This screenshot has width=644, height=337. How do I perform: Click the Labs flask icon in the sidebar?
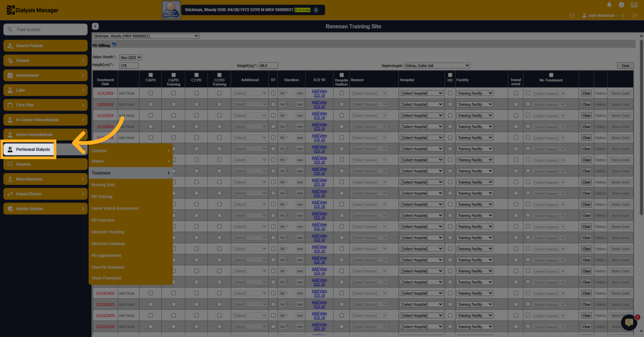pos(10,90)
